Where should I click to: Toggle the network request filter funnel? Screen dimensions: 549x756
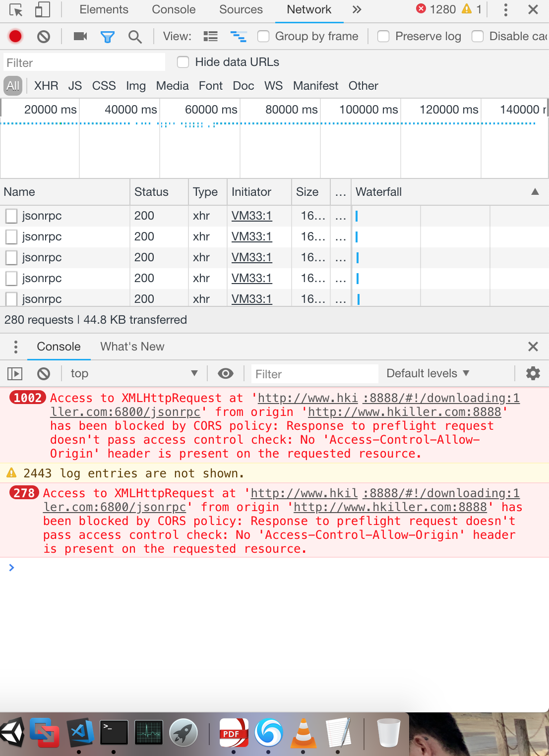click(108, 36)
